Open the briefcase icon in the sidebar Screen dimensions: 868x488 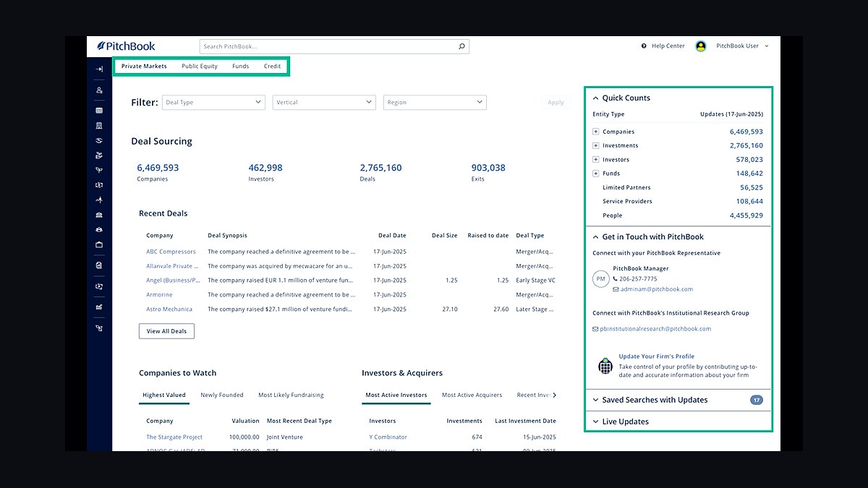(x=99, y=244)
